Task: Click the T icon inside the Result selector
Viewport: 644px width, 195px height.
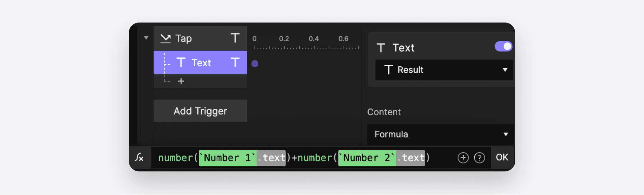Action: 389,70
